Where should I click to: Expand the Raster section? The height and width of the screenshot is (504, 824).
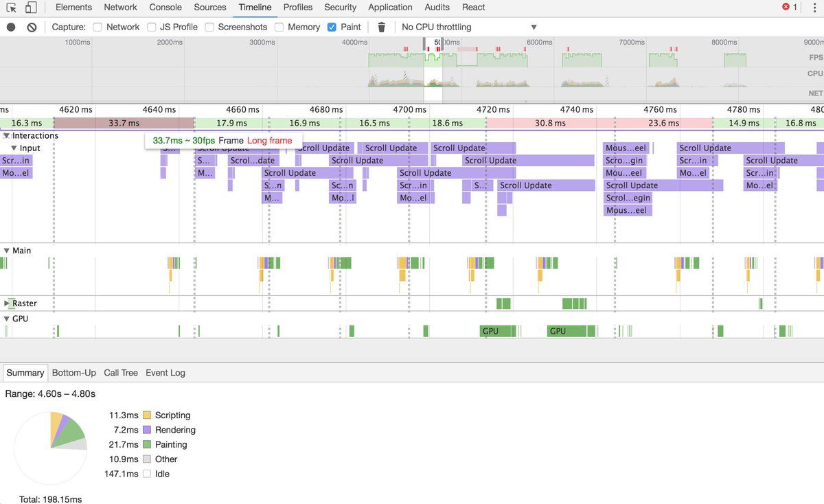tap(7, 303)
